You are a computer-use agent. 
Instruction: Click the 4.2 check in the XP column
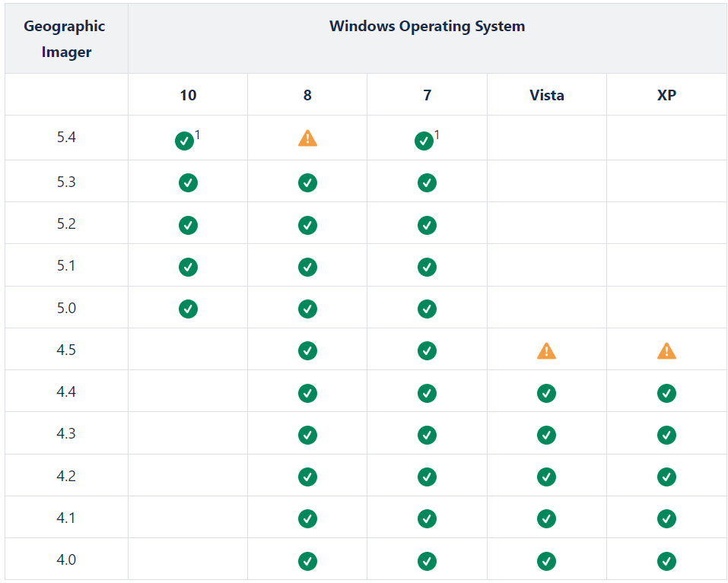666,477
